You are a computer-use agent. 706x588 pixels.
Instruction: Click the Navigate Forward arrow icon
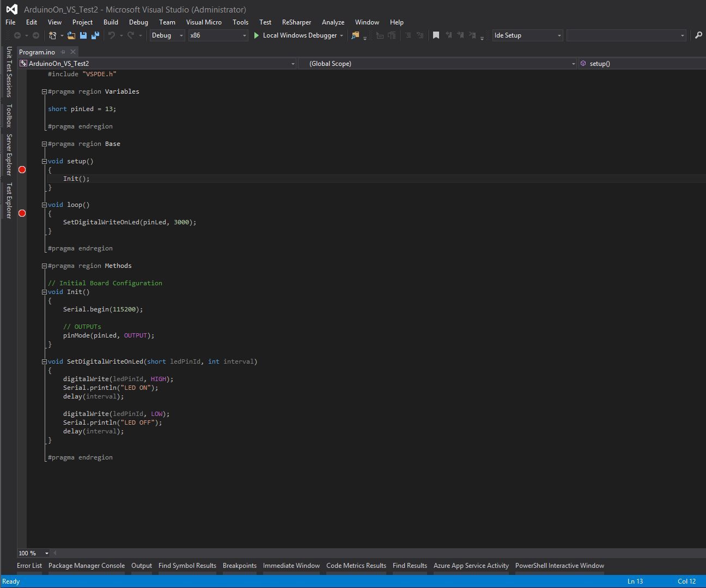[36, 35]
